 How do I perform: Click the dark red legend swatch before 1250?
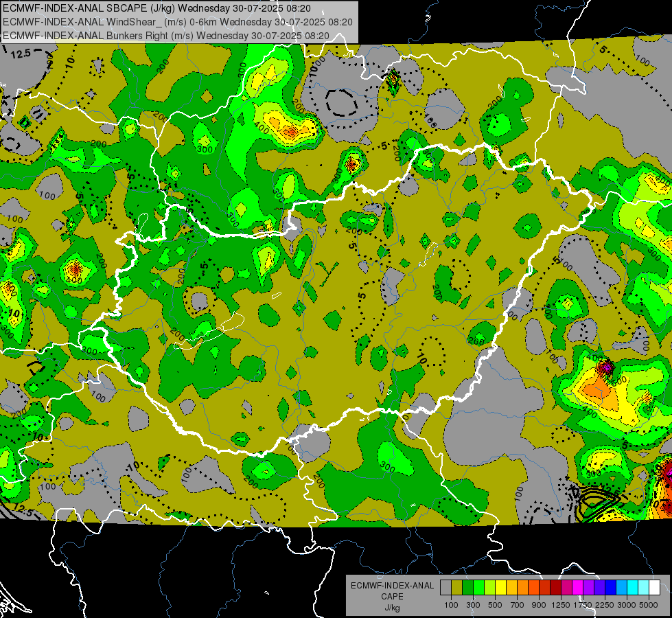pos(556,587)
